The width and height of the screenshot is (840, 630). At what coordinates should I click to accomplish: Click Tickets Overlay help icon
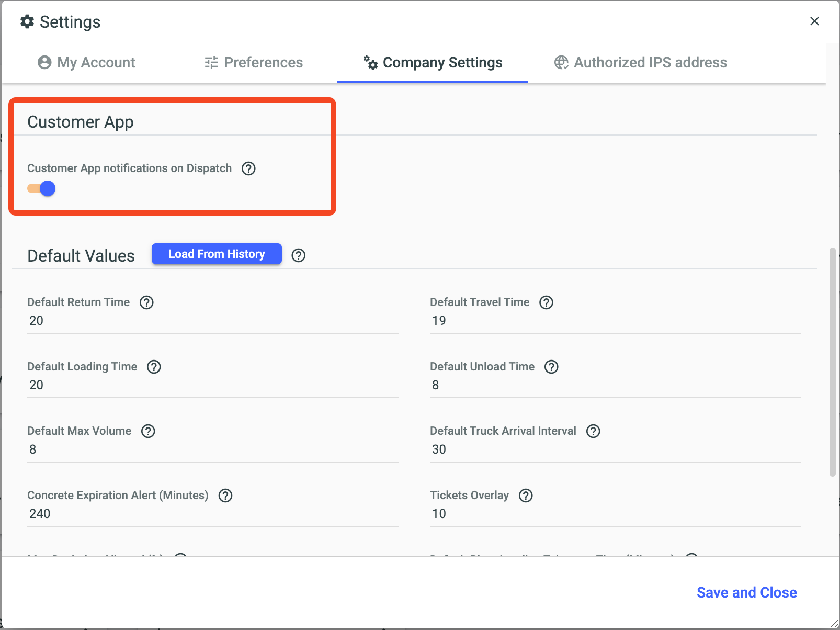[x=526, y=496]
